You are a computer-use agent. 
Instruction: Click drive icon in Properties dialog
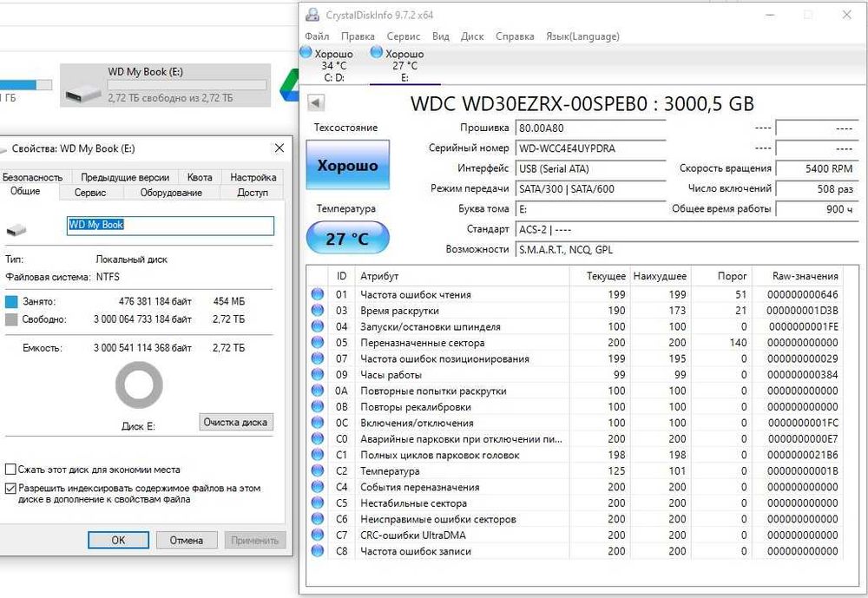coord(16,228)
